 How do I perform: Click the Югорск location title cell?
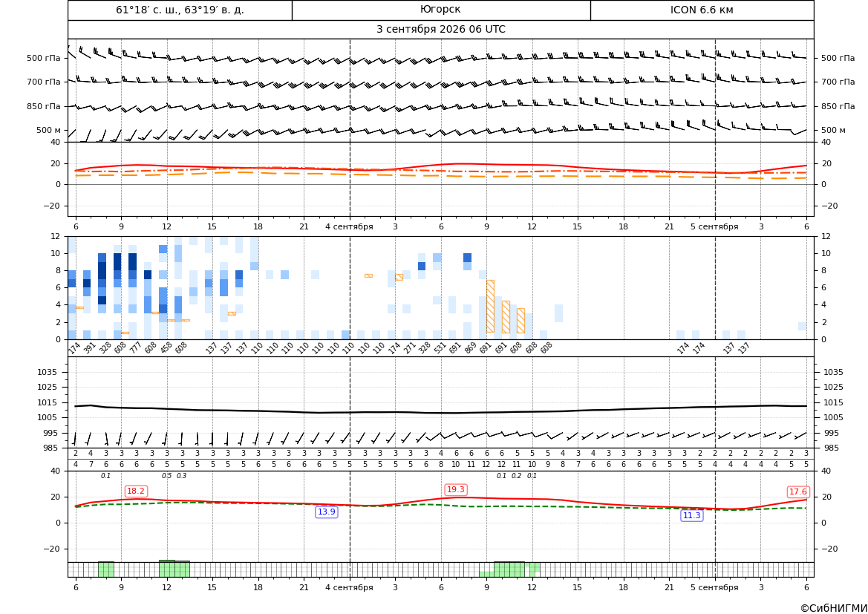[440, 10]
